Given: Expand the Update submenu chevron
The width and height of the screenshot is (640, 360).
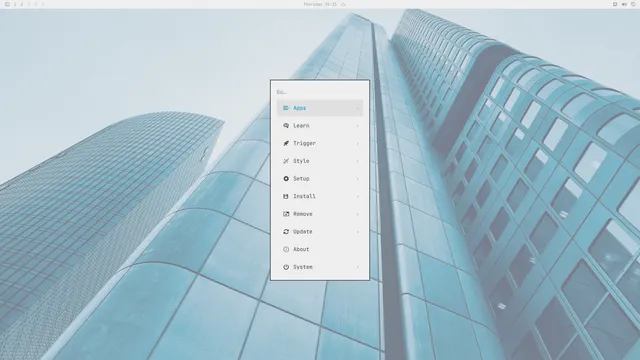Looking at the screenshot, I should click(x=358, y=231).
